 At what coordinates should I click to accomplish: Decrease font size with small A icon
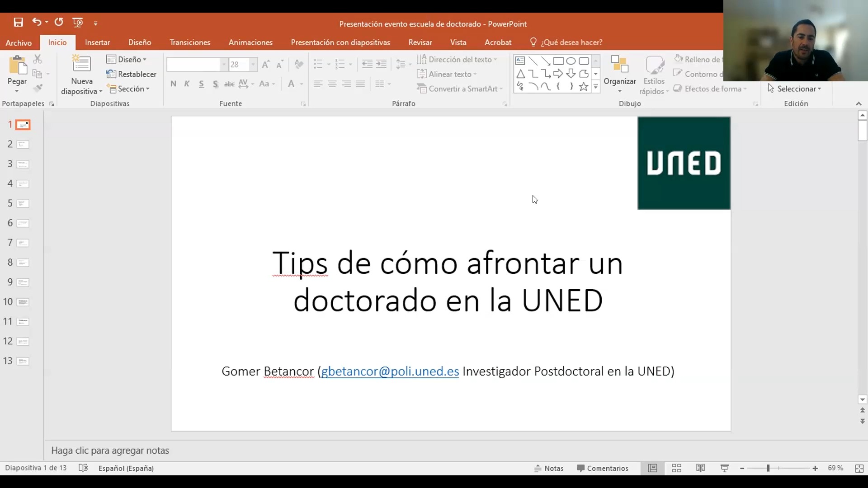[x=279, y=65]
